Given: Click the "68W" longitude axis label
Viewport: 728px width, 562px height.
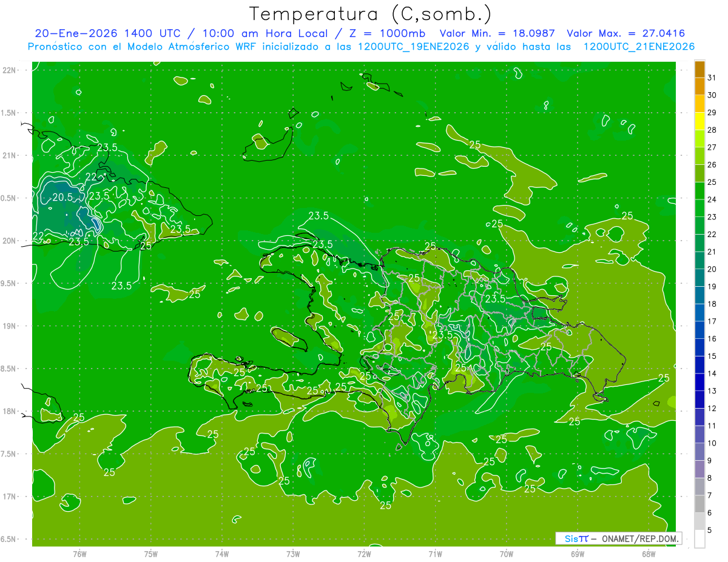Looking at the screenshot, I should 649,554.
